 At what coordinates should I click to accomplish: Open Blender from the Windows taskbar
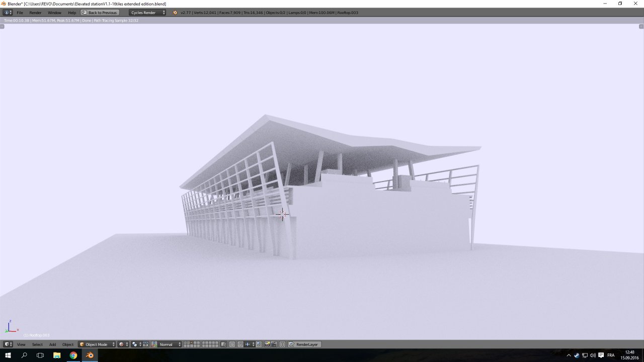coord(90,355)
